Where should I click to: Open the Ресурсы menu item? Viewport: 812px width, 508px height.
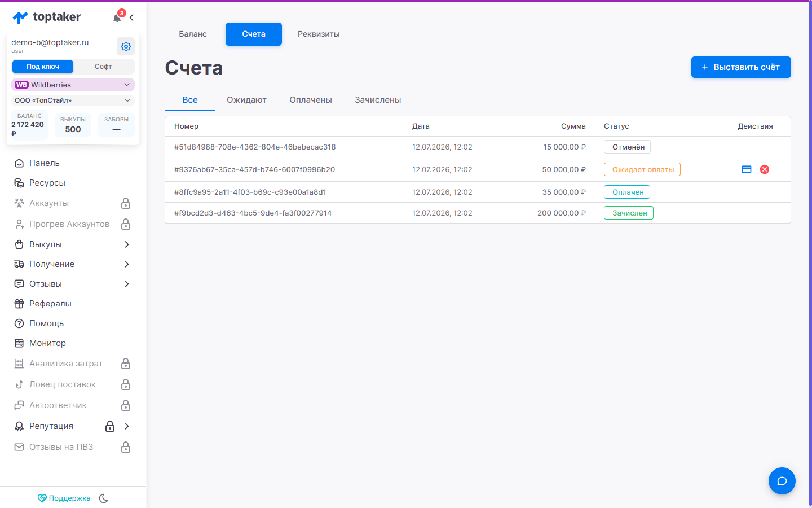coord(73,183)
